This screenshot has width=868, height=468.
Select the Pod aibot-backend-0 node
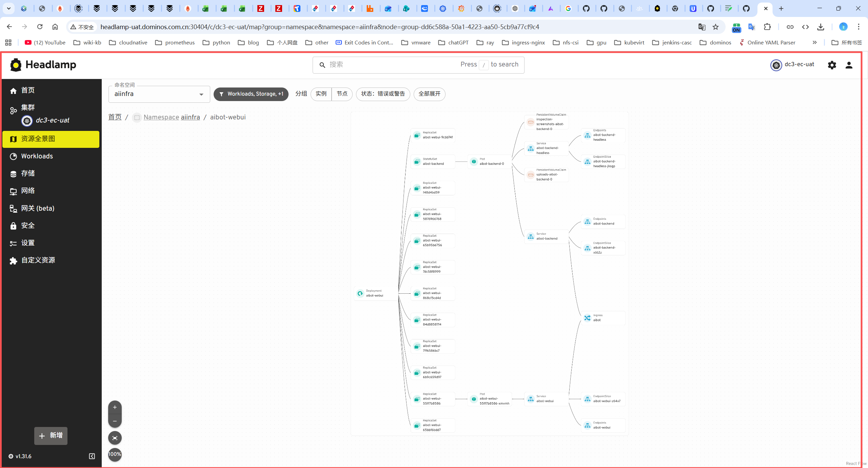tap(490, 161)
